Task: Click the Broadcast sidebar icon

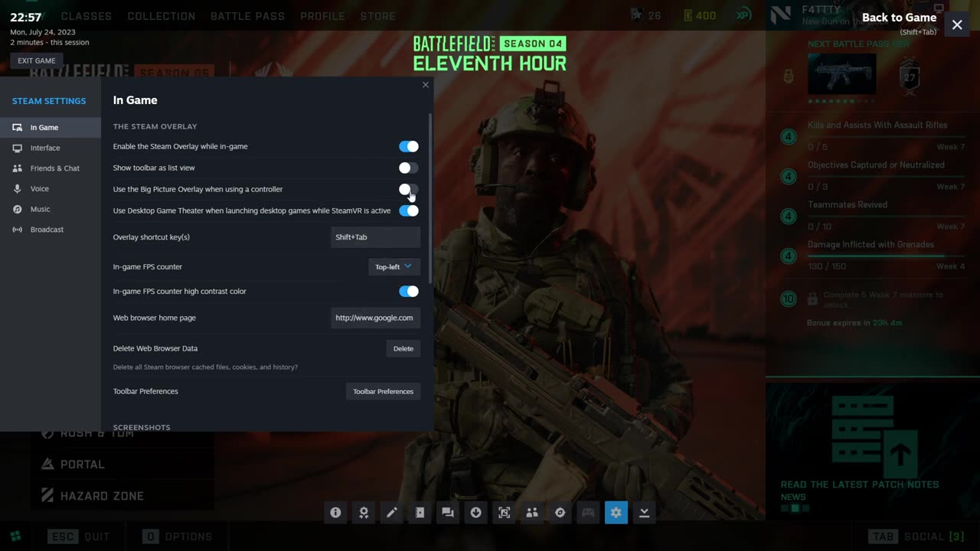Action: (17, 230)
